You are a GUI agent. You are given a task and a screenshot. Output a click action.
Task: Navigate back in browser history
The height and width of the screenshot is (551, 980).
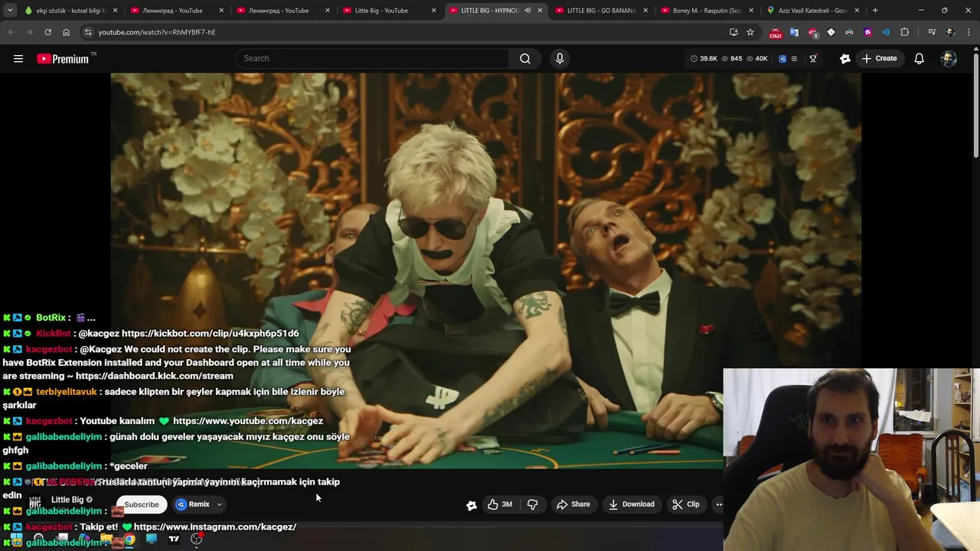click(x=11, y=32)
